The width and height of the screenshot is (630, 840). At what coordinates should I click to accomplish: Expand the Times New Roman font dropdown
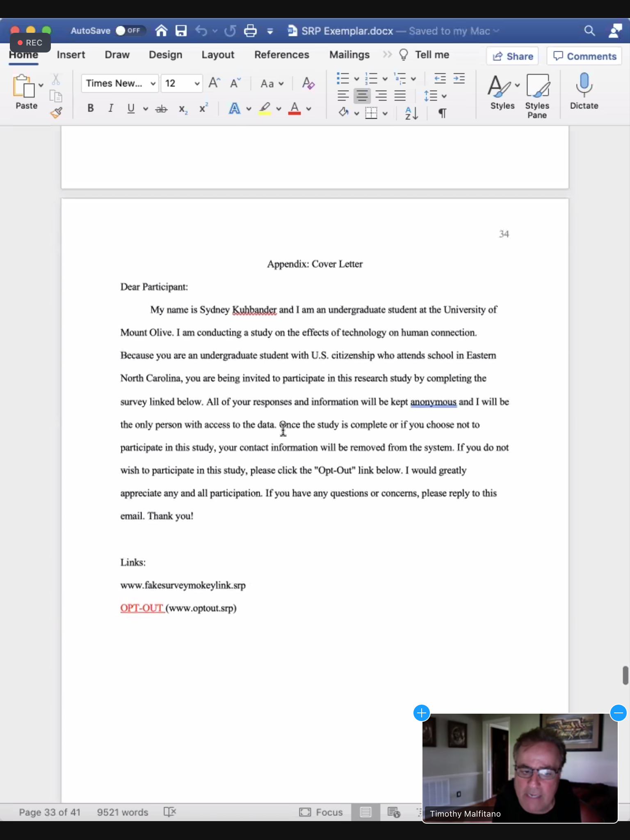coord(153,84)
